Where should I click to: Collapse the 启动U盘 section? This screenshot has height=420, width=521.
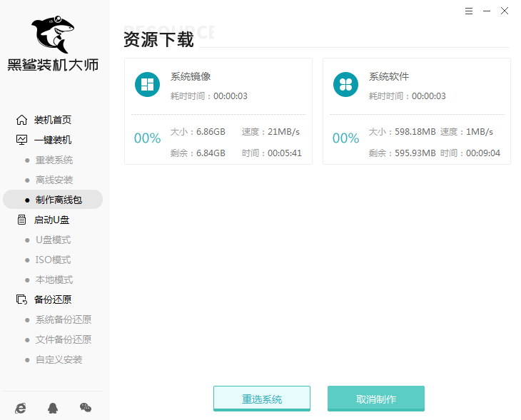(53, 220)
